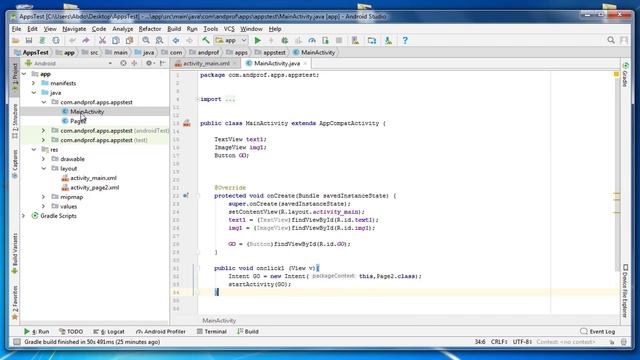The width and height of the screenshot is (640, 360).
Task: Toggle the Gradle side panel
Action: [x=625, y=75]
